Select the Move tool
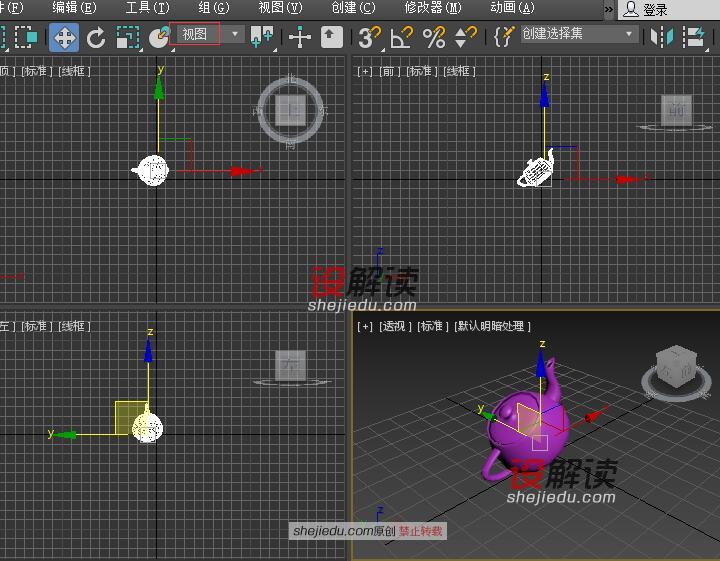Viewport: 720px width, 561px height. point(64,37)
